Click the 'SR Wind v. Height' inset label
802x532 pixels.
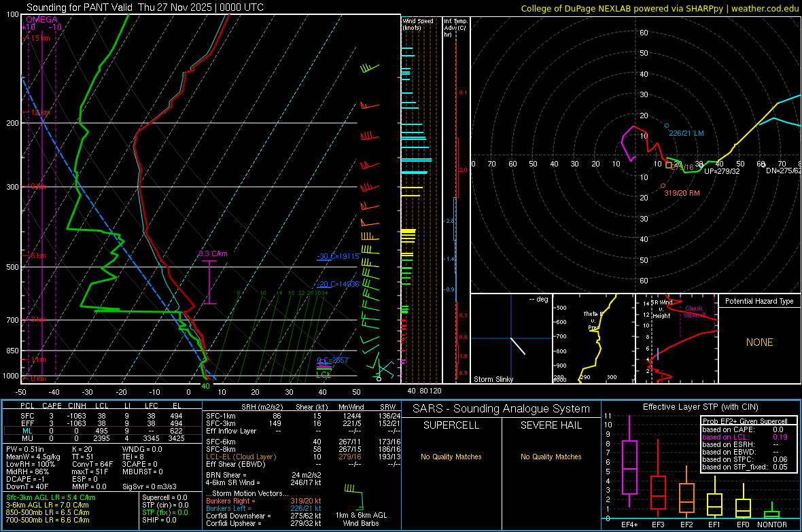point(662,309)
